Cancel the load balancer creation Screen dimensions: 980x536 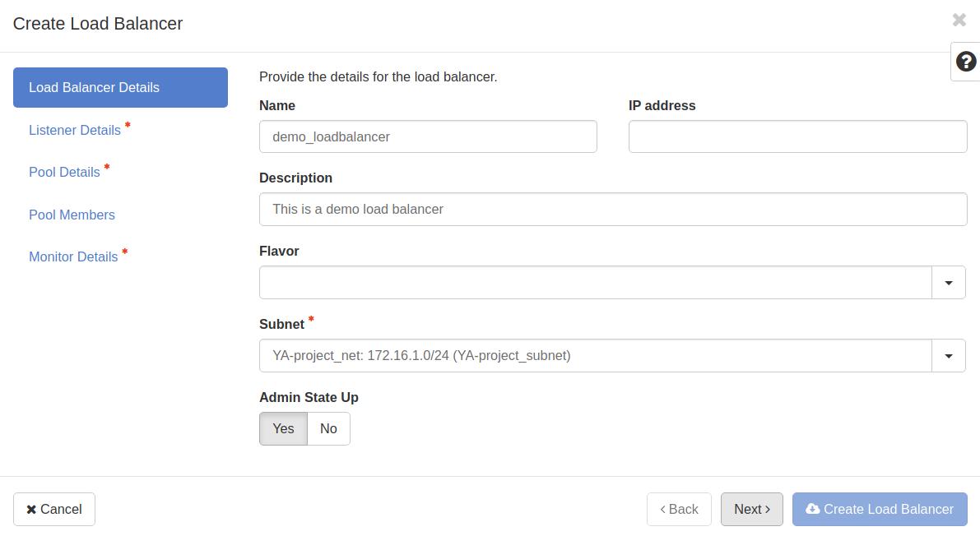point(54,509)
